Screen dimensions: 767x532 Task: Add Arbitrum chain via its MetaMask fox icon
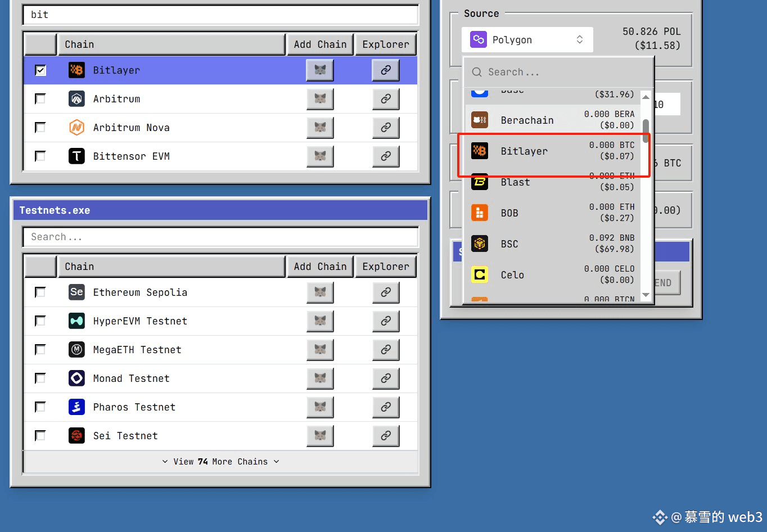coord(320,99)
